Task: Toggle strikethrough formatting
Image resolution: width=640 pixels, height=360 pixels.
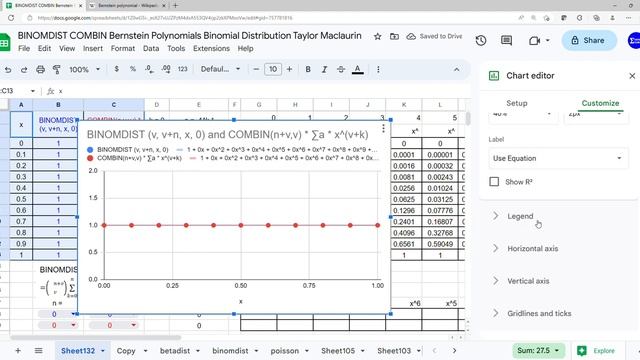Action: click(x=341, y=69)
